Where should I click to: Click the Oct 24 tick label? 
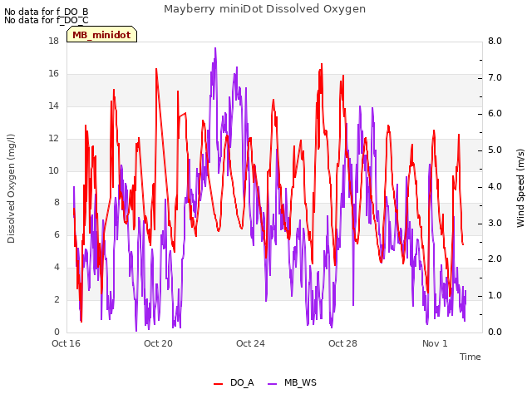coord(250,343)
